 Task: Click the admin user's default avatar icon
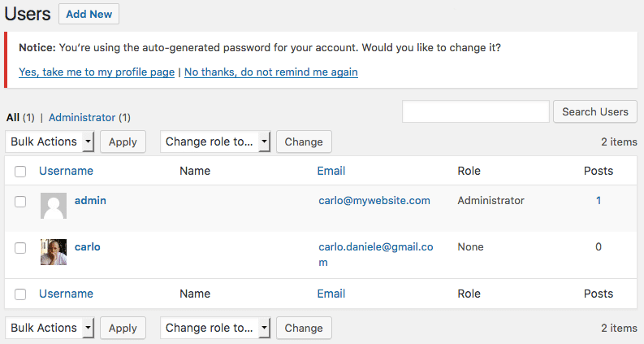(54, 207)
